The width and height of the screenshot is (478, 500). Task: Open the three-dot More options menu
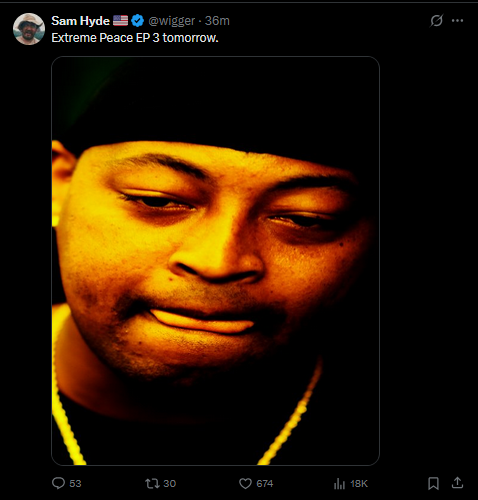[457, 21]
